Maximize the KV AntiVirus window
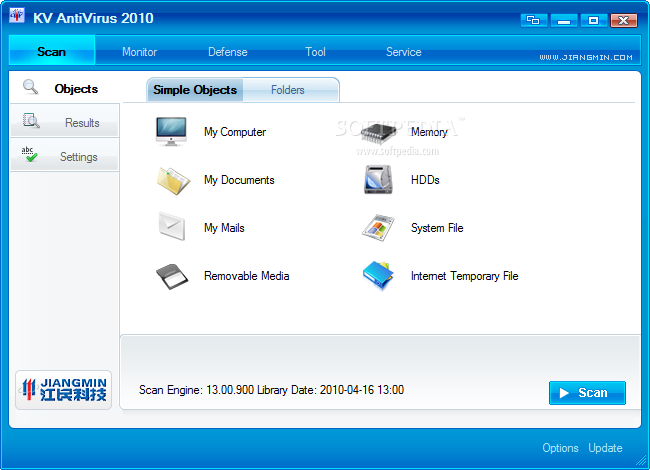Image resolution: width=650 pixels, height=470 pixels. [594, 20]
